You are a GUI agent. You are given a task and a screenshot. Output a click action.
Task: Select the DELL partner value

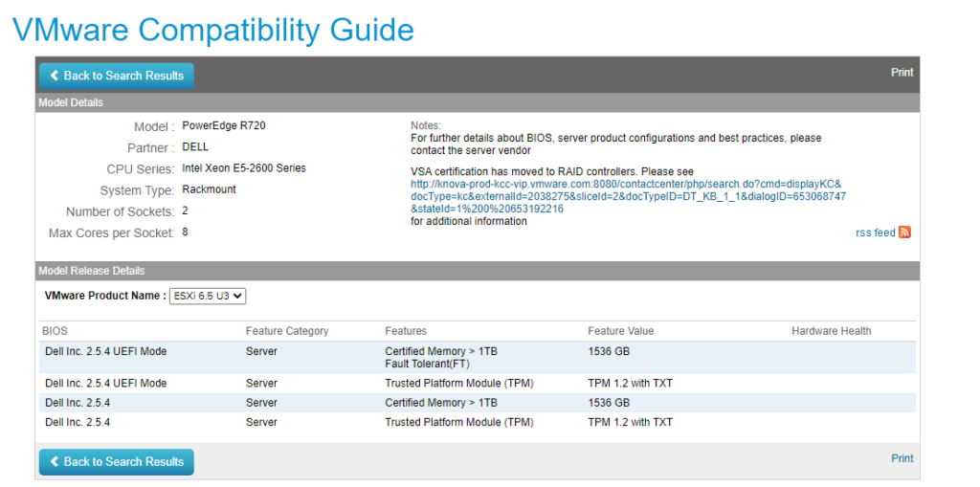point(195,147)
